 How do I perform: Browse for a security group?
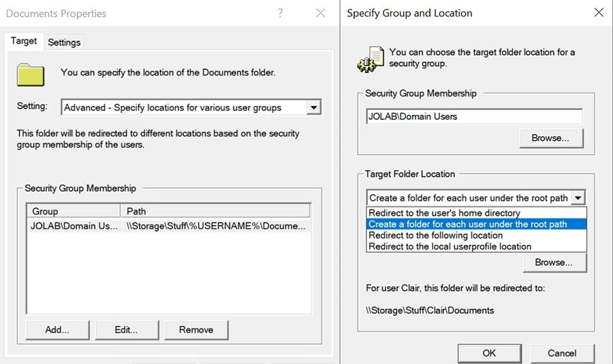coord(550,138)
